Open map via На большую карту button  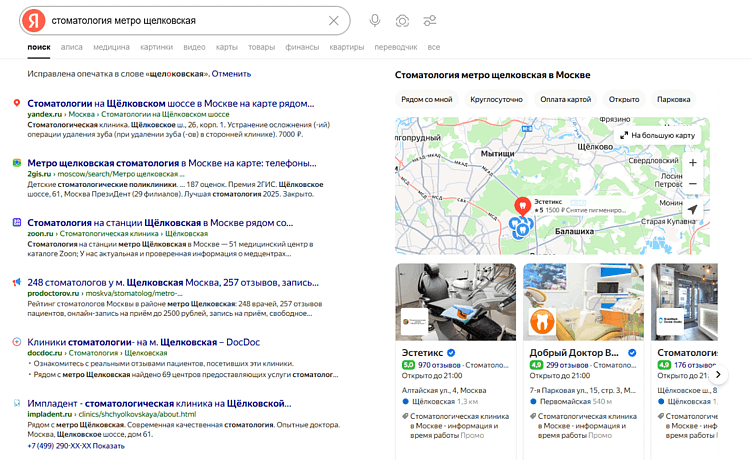[658, 135]
